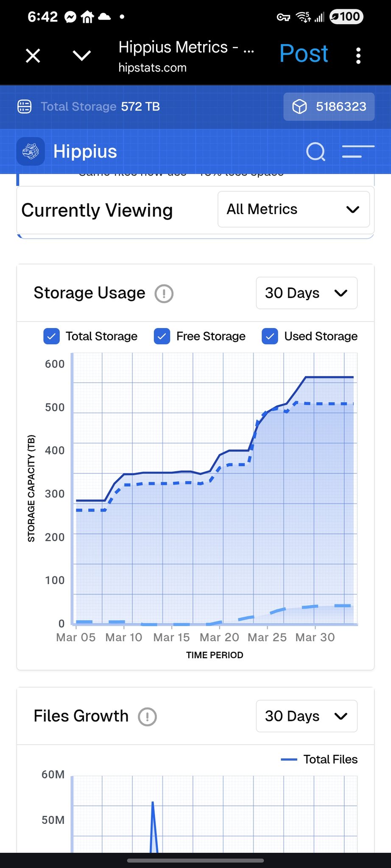
Task: Uncheck the Free Storage checkbox
Action: tap(162, 337)
